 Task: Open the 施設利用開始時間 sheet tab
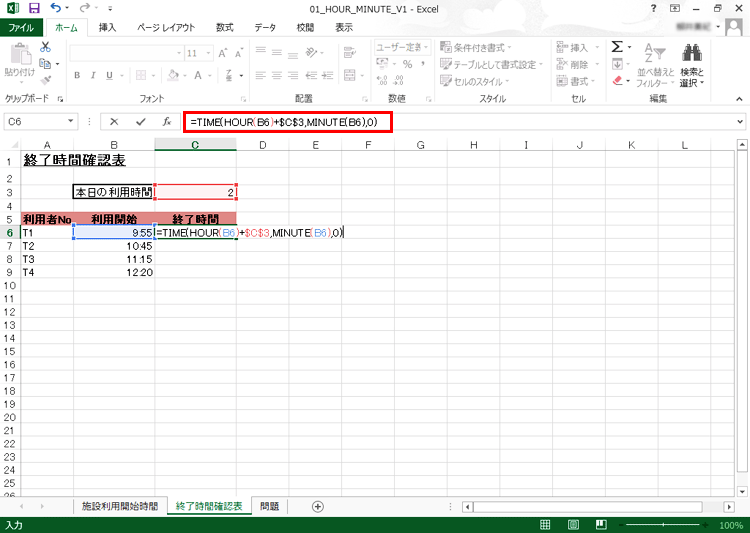tap(120, 506)
